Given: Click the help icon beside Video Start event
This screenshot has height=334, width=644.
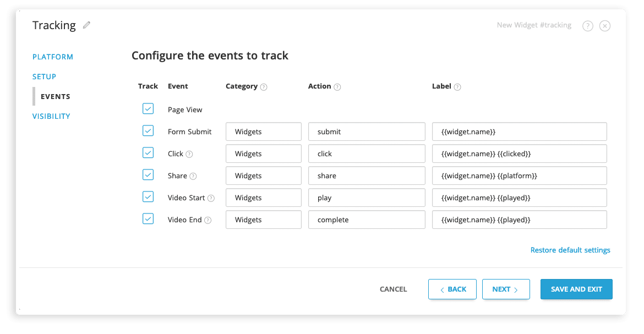Looking at the screenshot, I should coord(211,198).
